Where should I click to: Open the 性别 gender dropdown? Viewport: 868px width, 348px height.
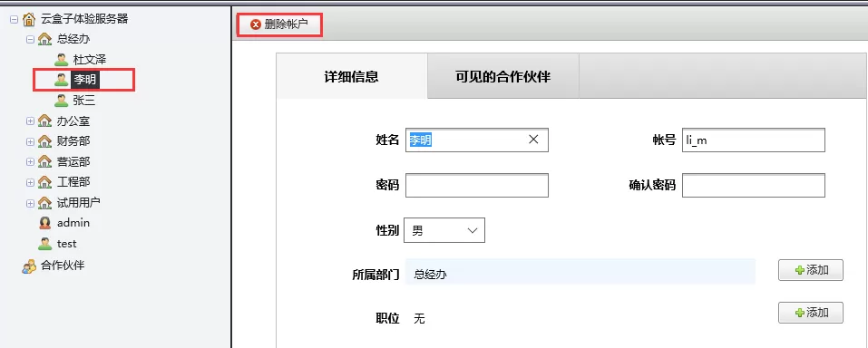444,230
